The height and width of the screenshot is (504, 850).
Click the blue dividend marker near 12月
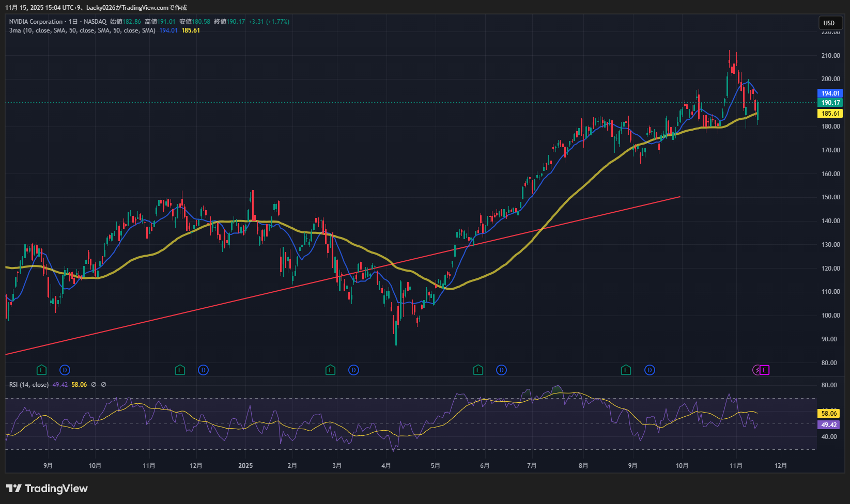tap(204, 370)
